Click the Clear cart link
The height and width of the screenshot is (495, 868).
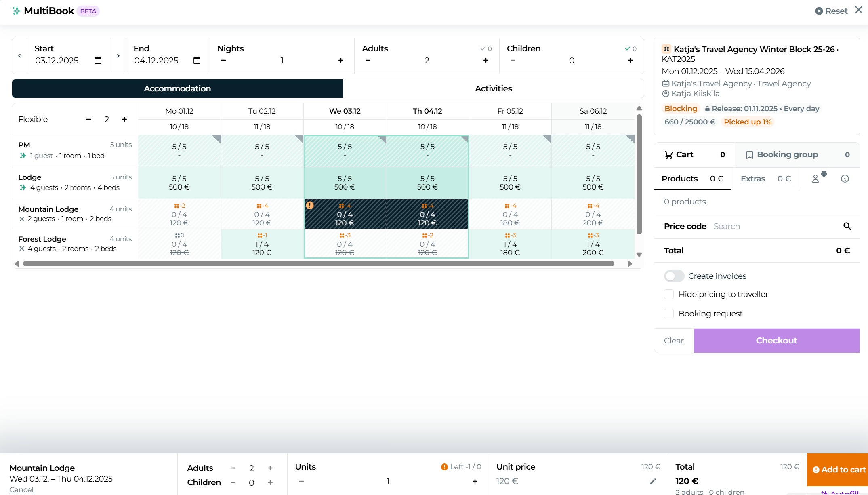tap(674, 341)
